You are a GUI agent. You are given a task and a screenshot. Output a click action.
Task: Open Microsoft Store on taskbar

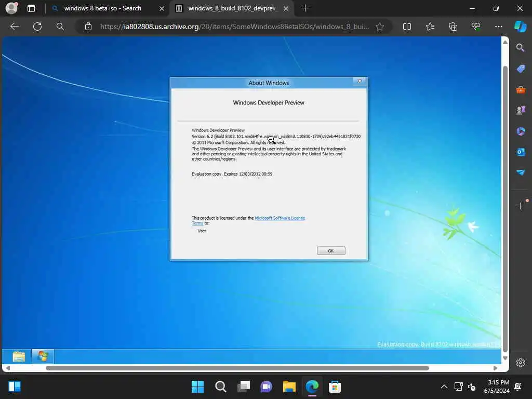coord(335,387)
